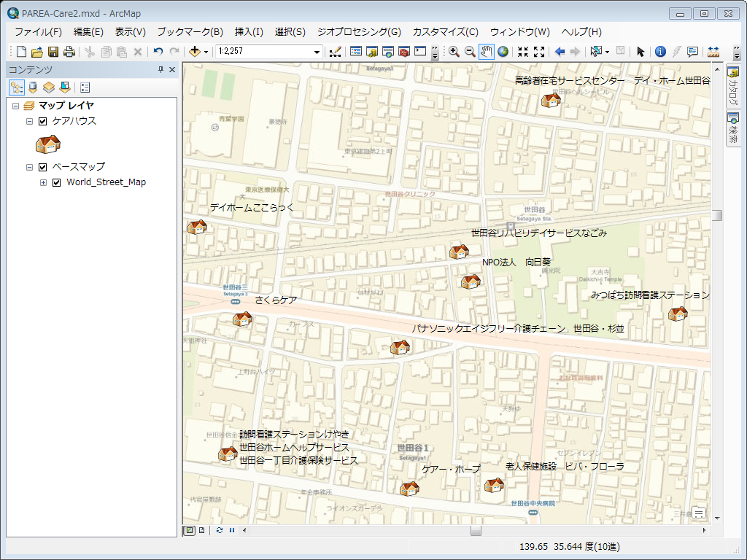Collapse the ケアハウス layer legend
Viewport: 747px width, 560px height.
29,122
